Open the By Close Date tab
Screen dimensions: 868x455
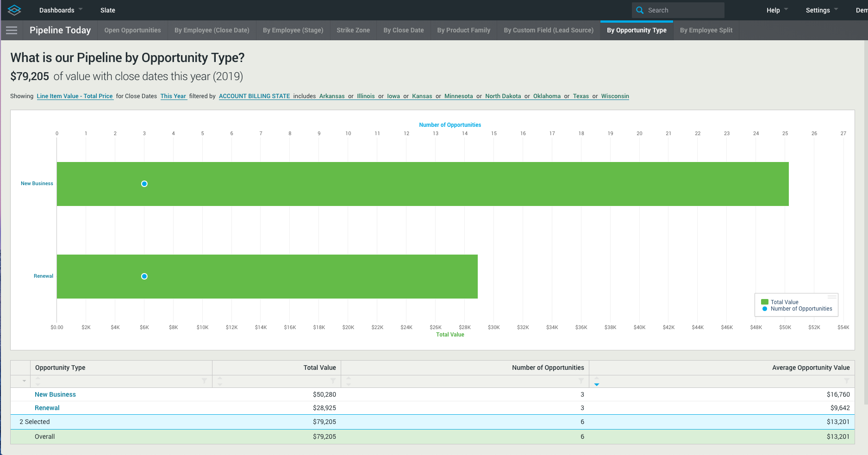point(404,30)
